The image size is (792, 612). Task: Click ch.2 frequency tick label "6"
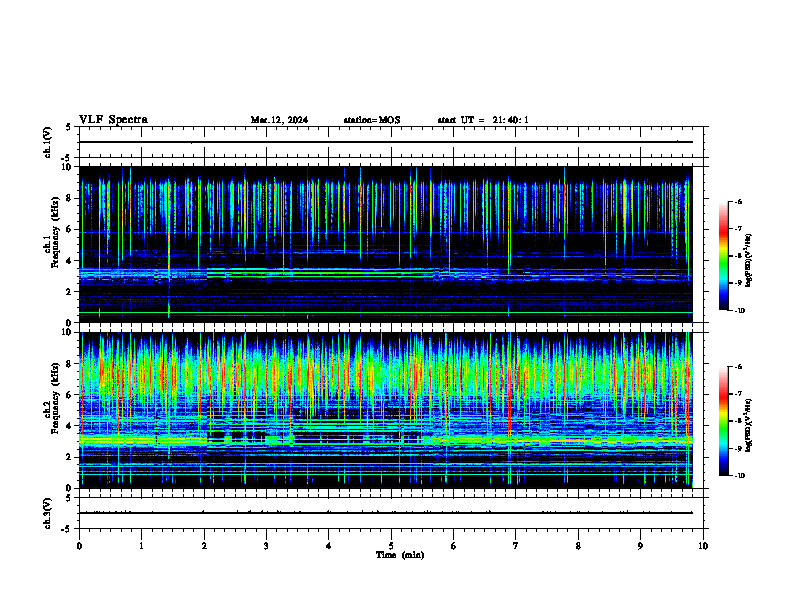[x=70, y=395]
